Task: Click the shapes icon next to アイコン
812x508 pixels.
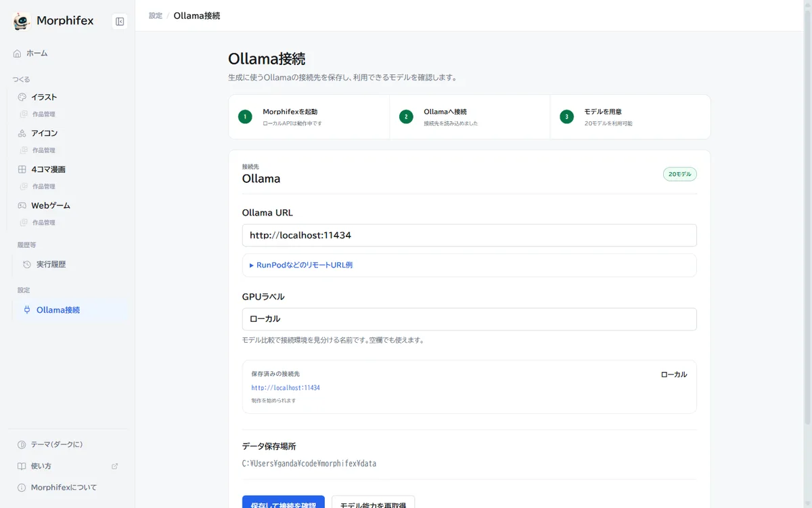Action: pyautogui.click(x=22, y=133)
